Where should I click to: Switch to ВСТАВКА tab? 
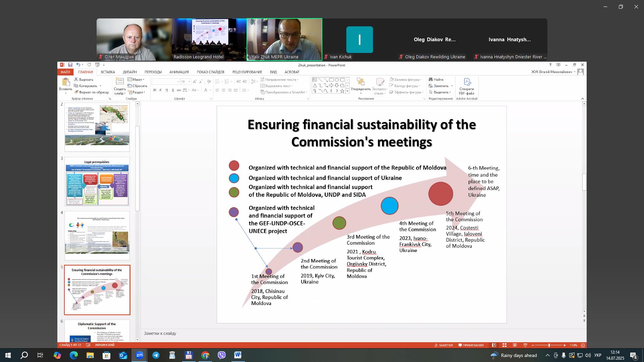[x=108, y=72]
